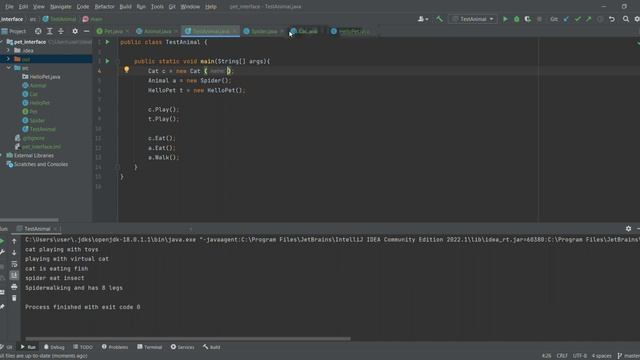Screen dimensions: 640x360
Task: Click the pin tab icon in Run panel
Action: [x=2, y=307]
